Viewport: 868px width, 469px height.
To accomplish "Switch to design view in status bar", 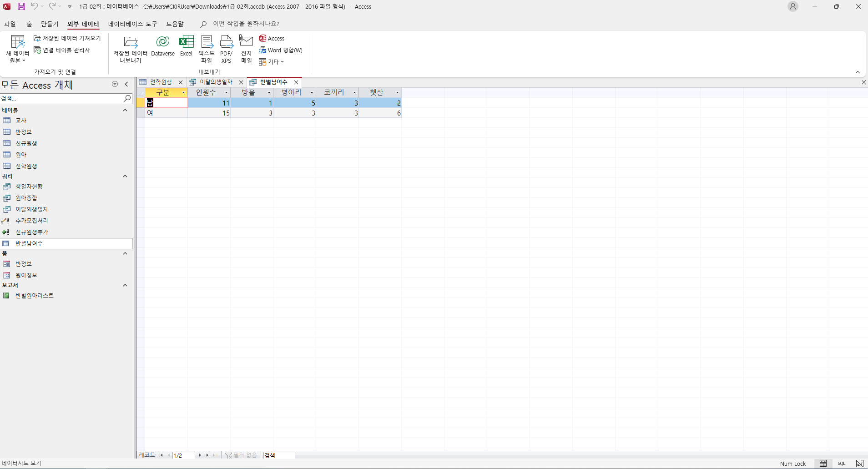I will (x=859, y=464).
